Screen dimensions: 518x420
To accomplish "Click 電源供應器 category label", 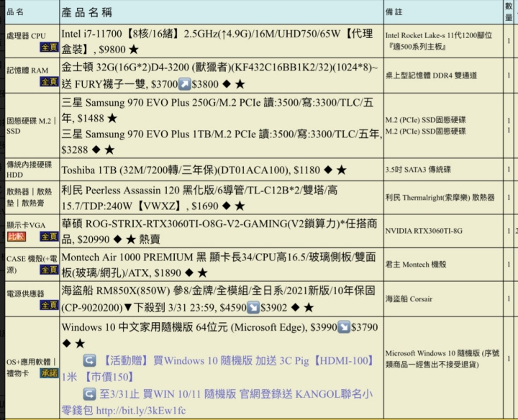I will (25, 293).
